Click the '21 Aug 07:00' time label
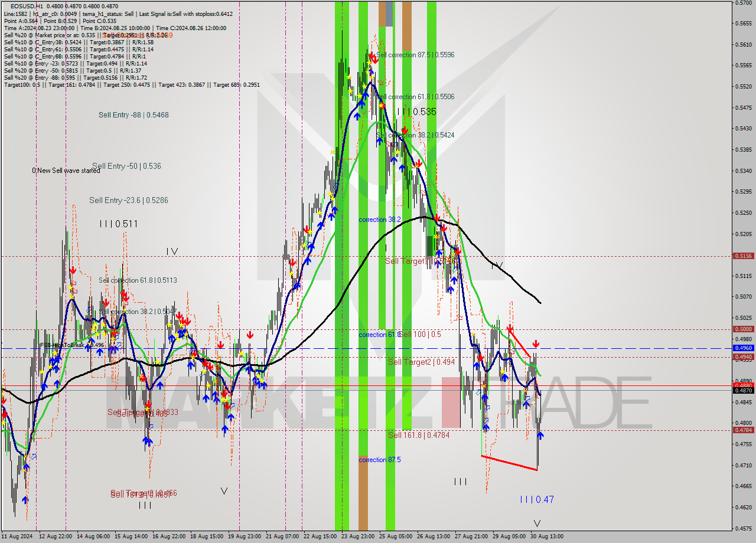This screenshot has width=756, height=543. [283, 537]
